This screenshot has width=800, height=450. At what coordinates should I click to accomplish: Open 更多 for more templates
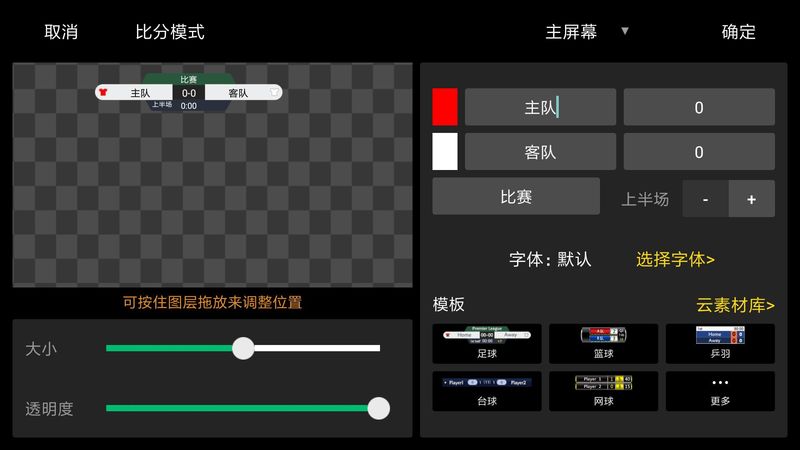[x=720, y=391]
